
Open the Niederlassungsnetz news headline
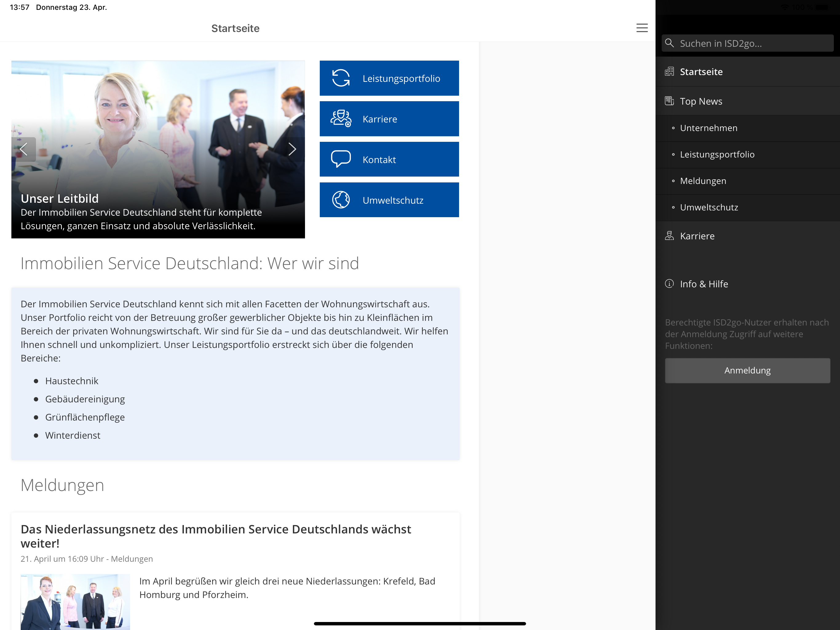pyautogui.click(x=216, y=536)
